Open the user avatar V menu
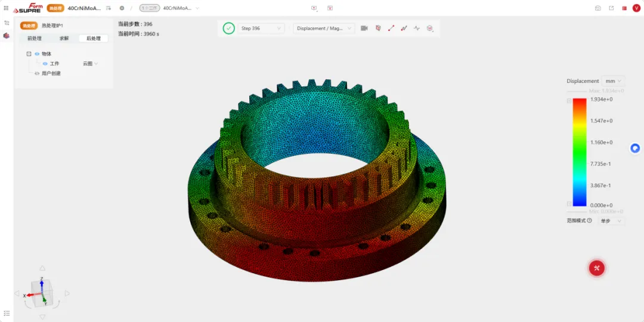 pos(636,8)
